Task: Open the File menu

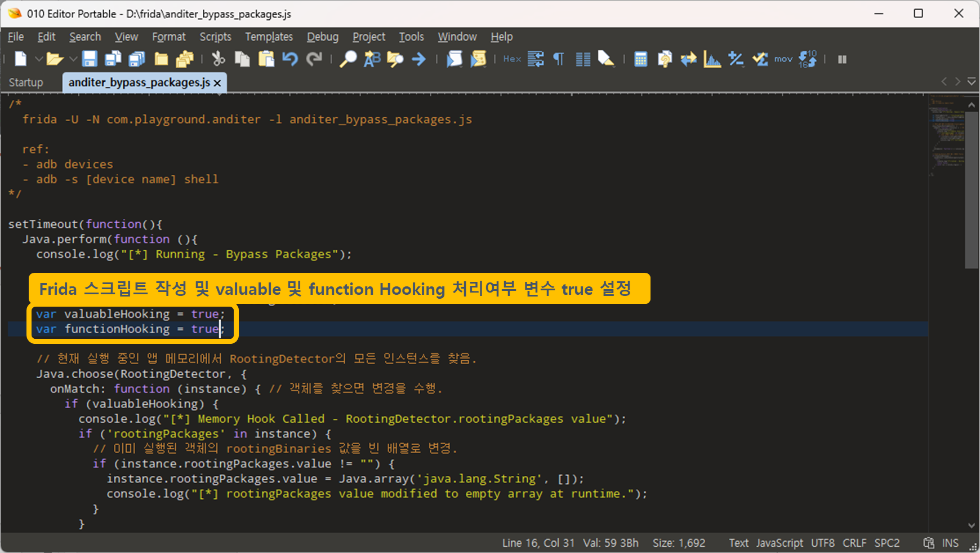Action: [x=16, y=37]
